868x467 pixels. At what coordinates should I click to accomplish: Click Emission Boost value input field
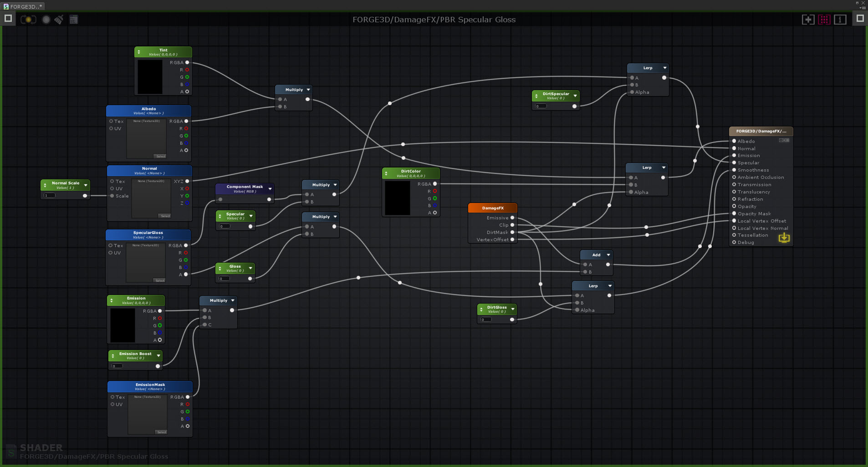click(x=117, y=366)
